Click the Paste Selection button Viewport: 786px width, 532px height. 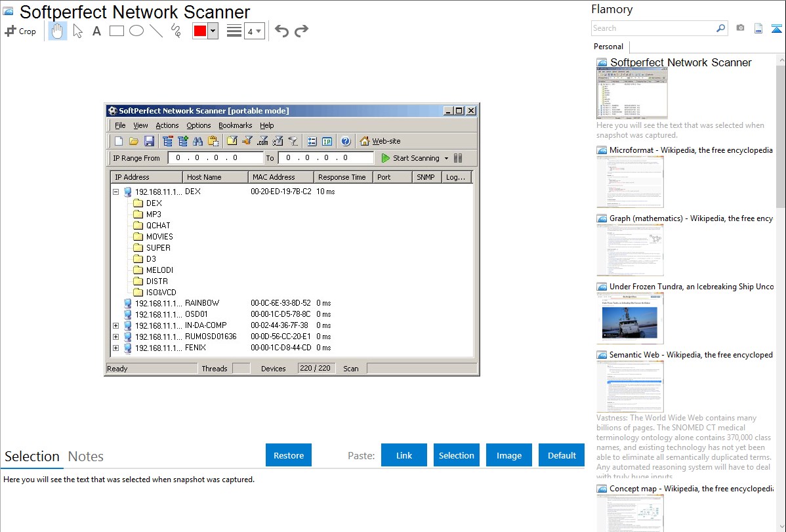click(457, 455)
